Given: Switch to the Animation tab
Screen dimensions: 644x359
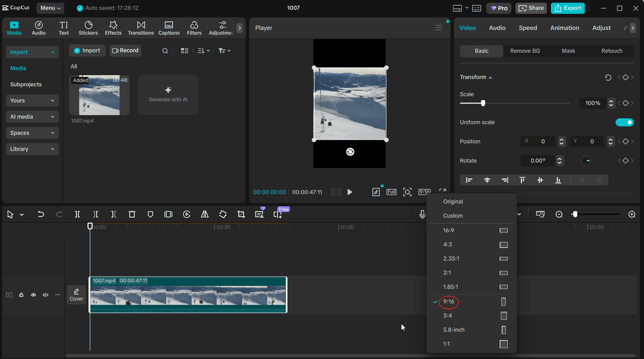Looking at the screenshot, I should pos(564,28).
